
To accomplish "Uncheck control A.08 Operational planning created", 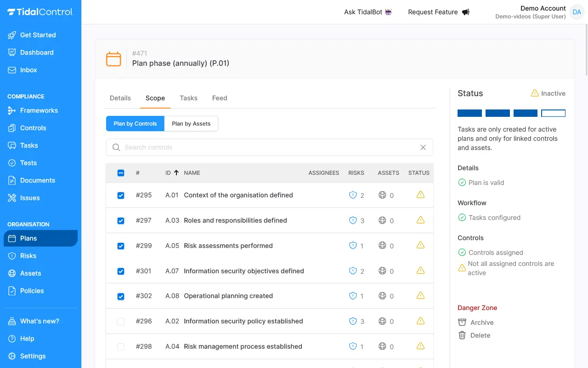I will click(121, 297).
